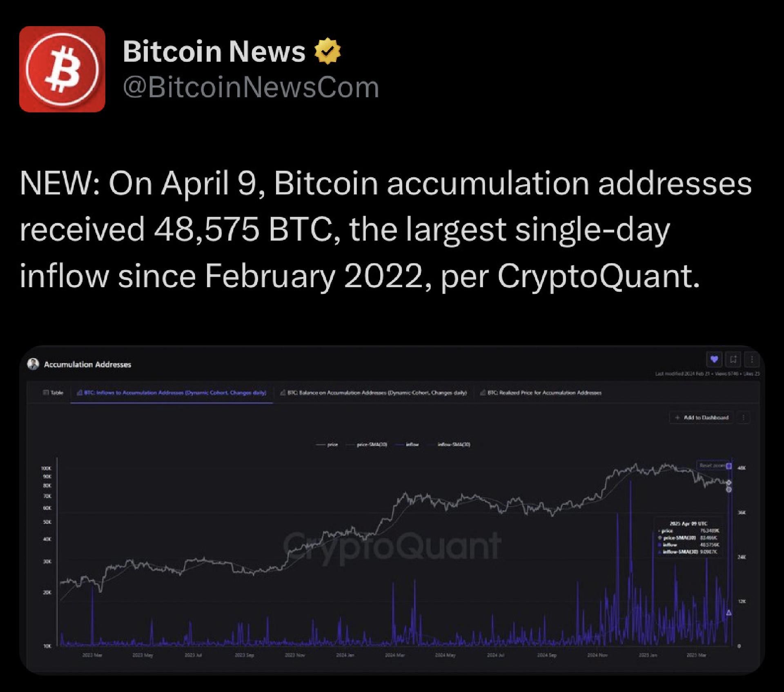Click Add to Dashboard button
This screenshot has height=692, width=784.
[702, 417]
